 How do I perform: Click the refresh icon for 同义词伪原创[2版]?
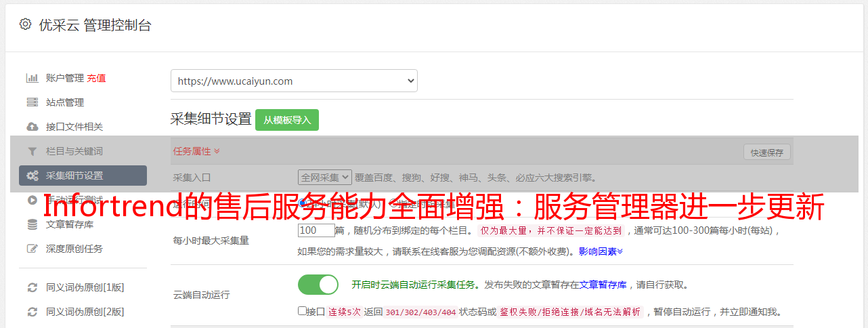click(x=32, y=312)
